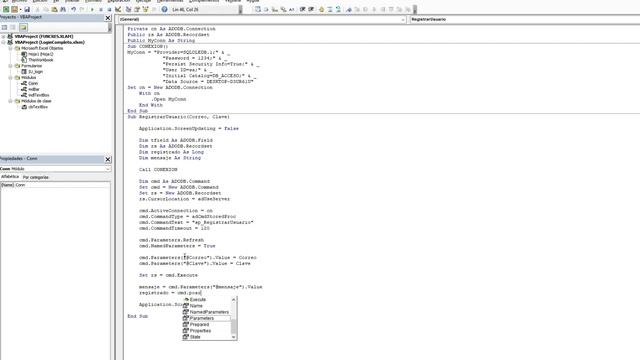Collapse Microsoft Excel Objetos folder
The width and height of the screenshot is (640, 360).
[11, 48]
